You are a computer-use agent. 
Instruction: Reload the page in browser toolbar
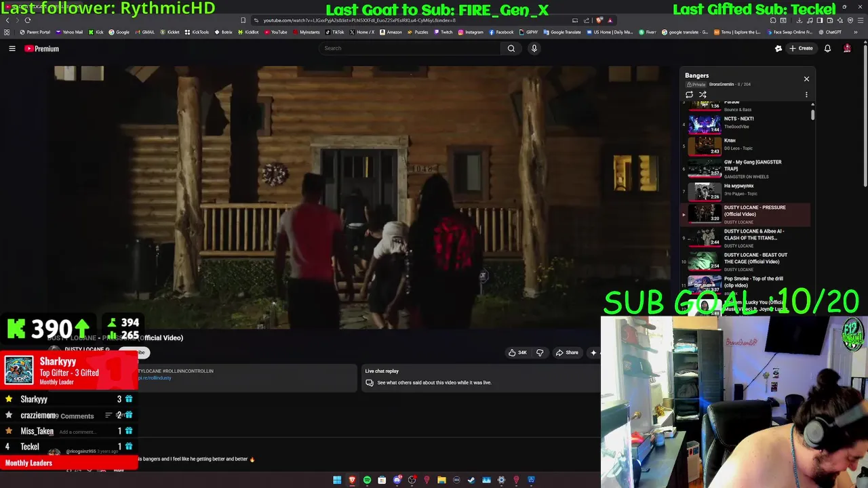pyautogui.click(x=28, y=20)
